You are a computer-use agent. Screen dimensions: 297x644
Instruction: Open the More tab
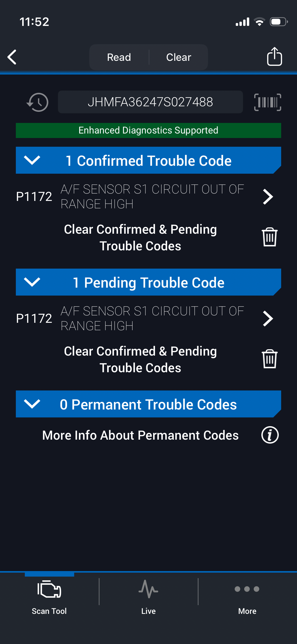pyautogui.click(x=247, y=595)
